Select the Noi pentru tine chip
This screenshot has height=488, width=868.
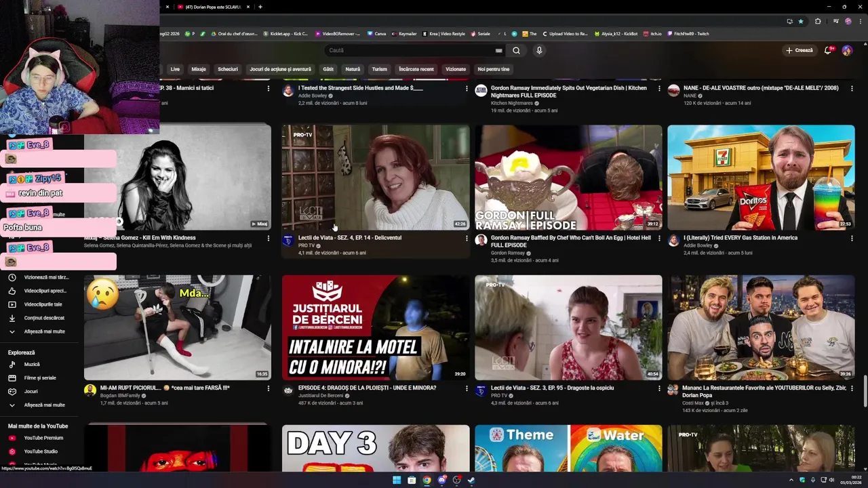(494, 69)
